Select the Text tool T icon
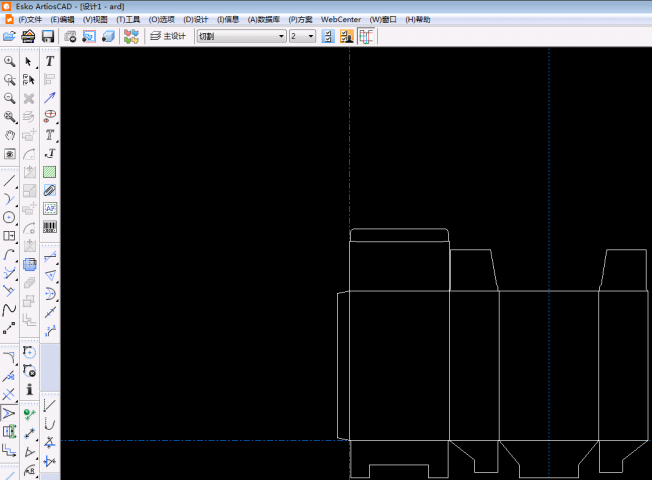 pos(49,61)
